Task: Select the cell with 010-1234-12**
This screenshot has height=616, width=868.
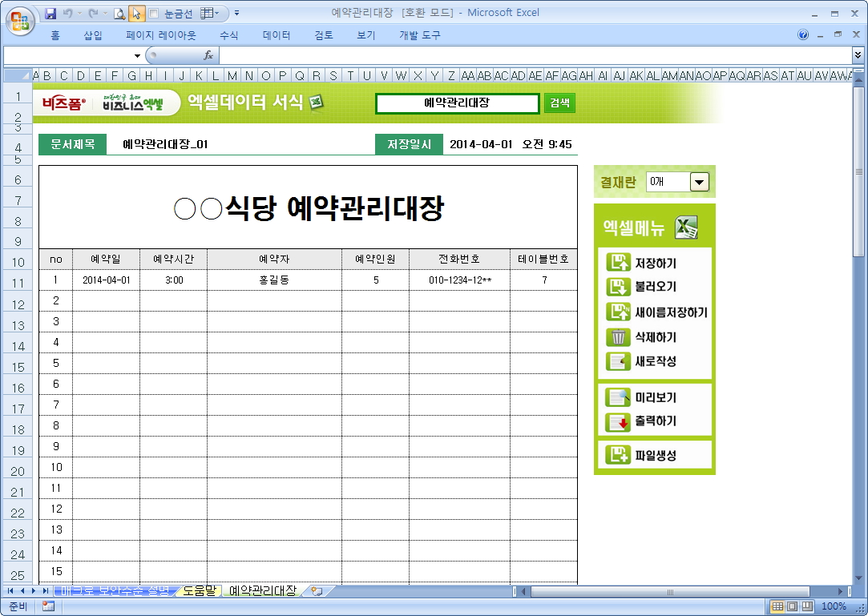Action: 459,280
